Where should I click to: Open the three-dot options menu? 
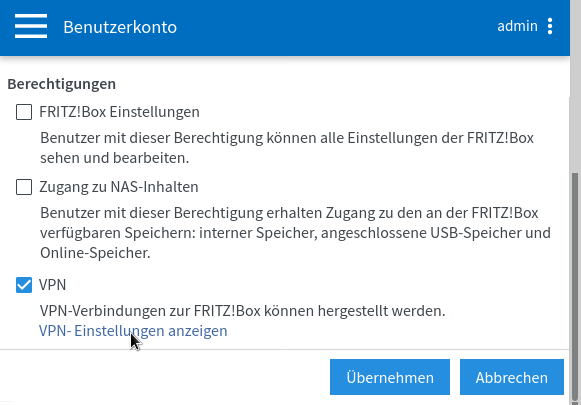coord(550,26)
